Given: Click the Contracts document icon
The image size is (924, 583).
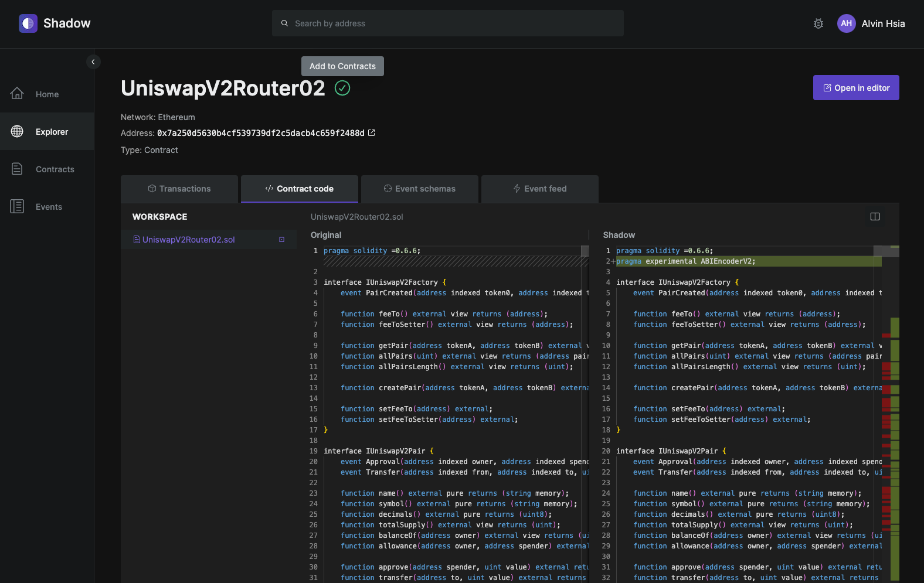Looking at the screenshot, I should click(x=17, y=169).
